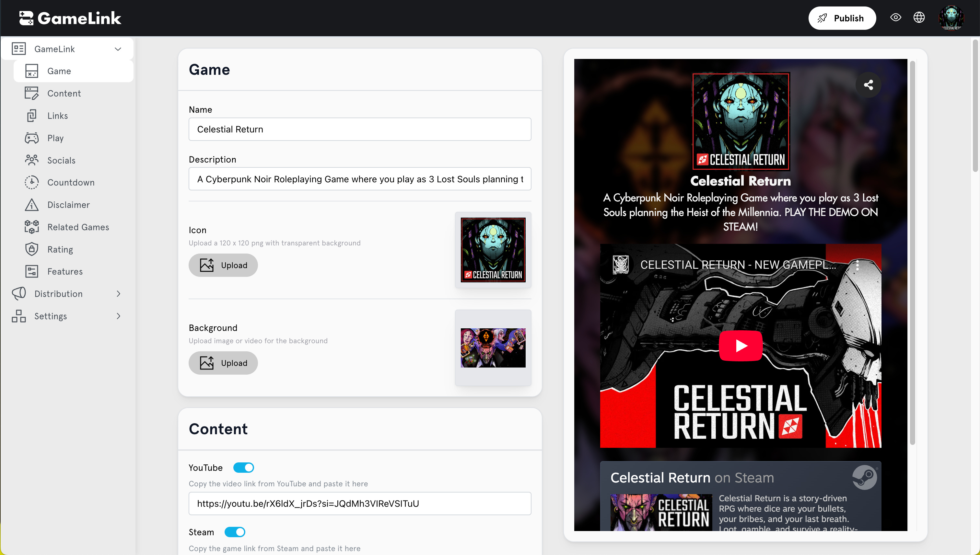The image size is (980, 555).
Task: Expand the Settings section
Action: pyautogui.click(x=118, y=316)
